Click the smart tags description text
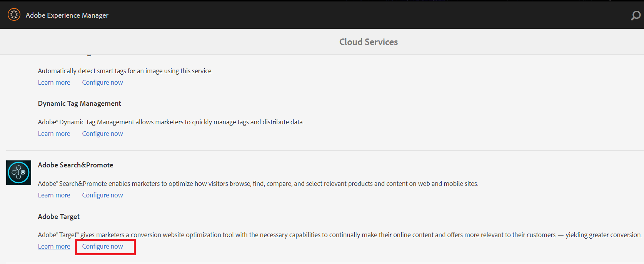644x264 pixels. (x=125, y=71)
